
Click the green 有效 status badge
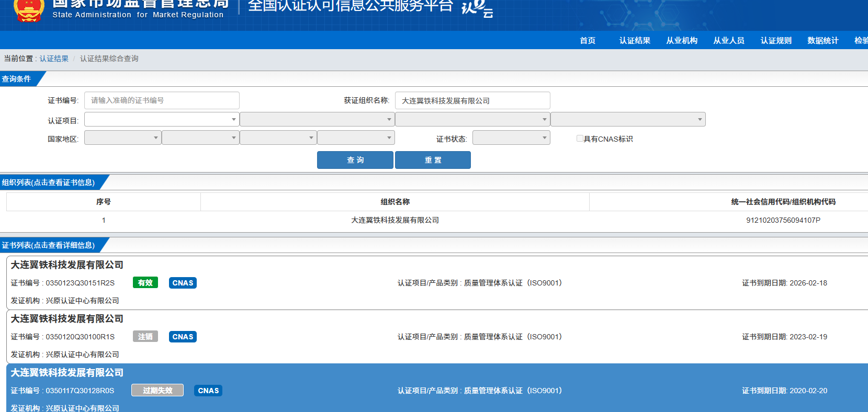145,283
